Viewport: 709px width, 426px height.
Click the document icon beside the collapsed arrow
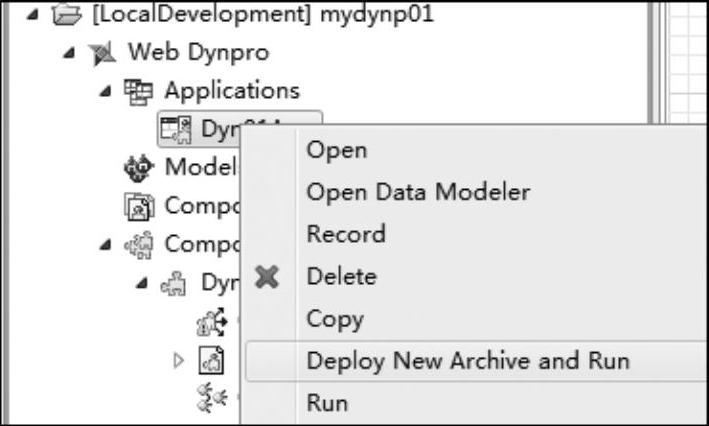pos(211,360)
